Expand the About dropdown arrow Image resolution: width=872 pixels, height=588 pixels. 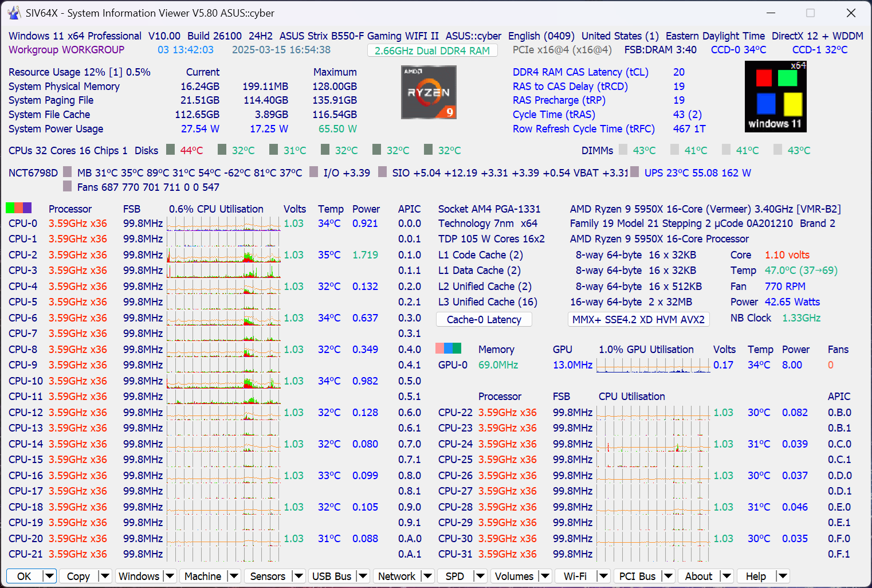coord(726,576)
